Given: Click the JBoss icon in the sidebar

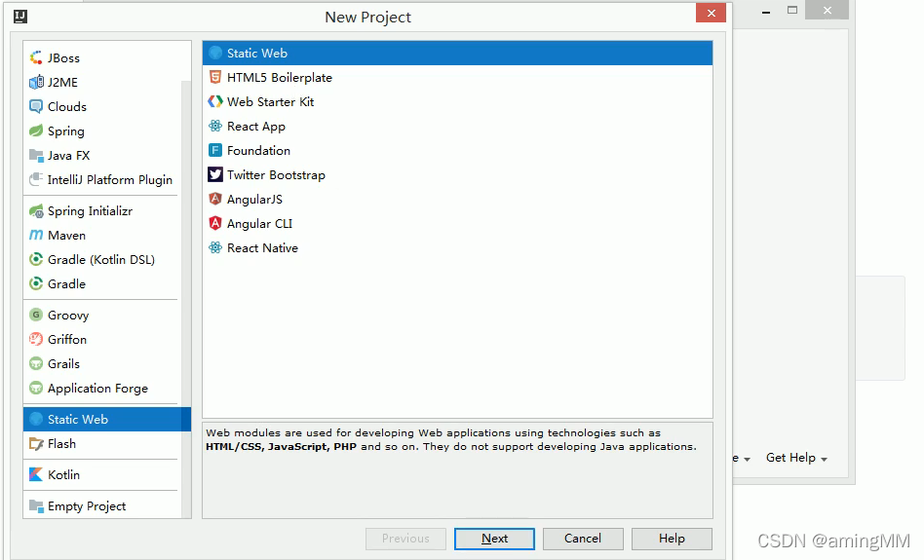Looking at the screenshot, I should pos(36,57).
